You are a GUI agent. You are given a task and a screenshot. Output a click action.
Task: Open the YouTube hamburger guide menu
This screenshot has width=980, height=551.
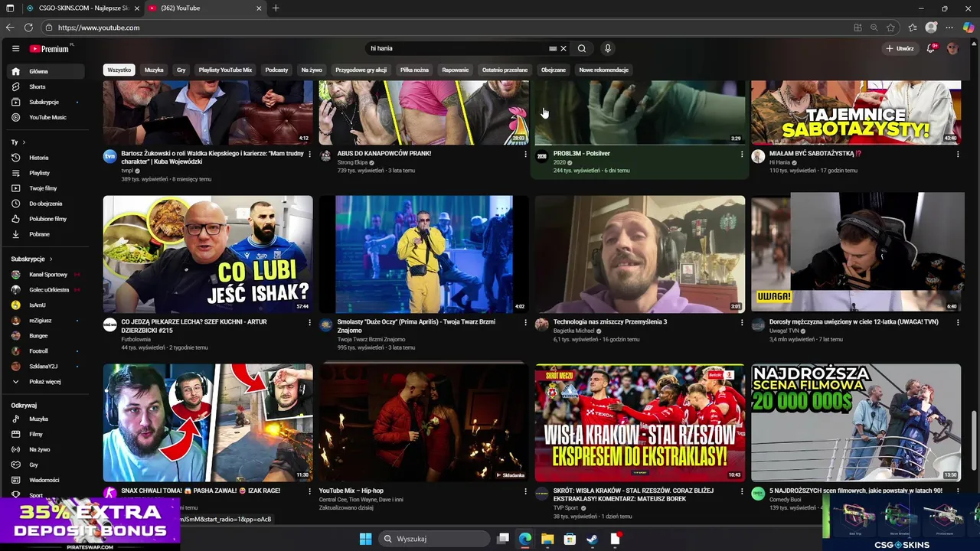click(15, 48)
